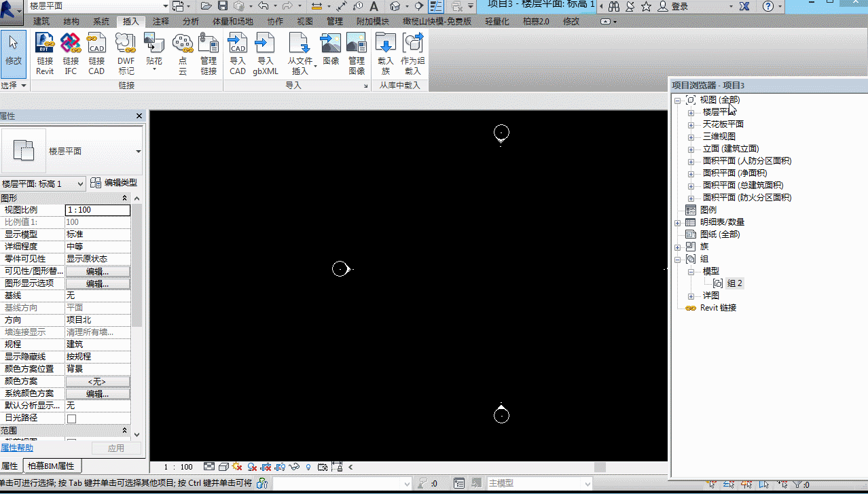
Task: Select the 导入 gbXML tool
Action: pyautogui.click(x=266, y=53)
